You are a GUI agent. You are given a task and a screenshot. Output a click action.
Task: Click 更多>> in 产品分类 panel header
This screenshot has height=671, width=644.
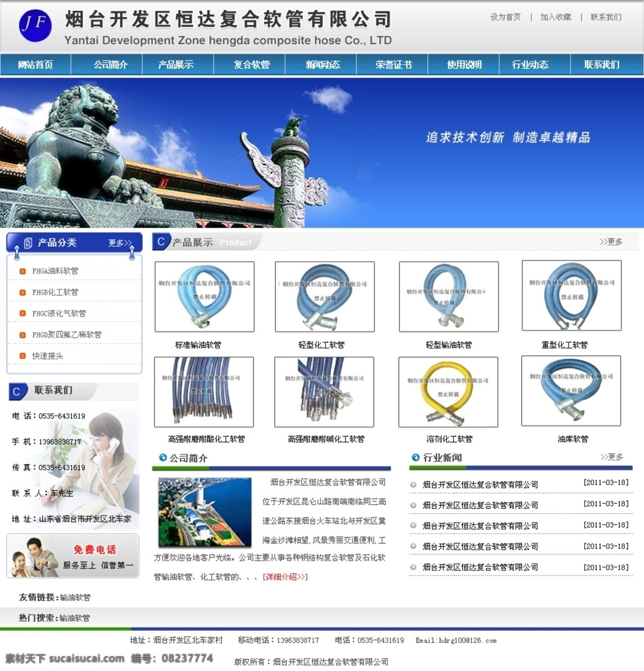(x=120, y=243)
